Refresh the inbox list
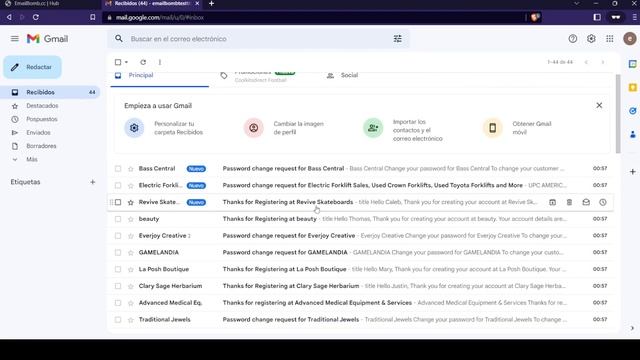The width and height of the screenshot is (640, 360). pos(143,62)
